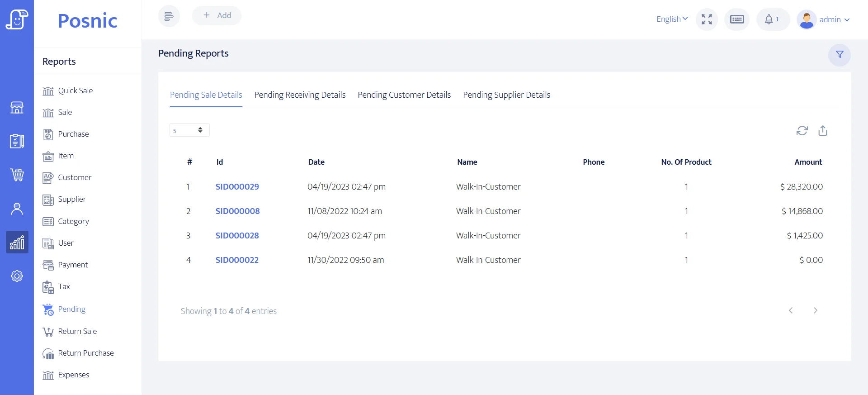Open the shopping cart sidebar icon
868x395 pixels.
(x=17, y=175)
